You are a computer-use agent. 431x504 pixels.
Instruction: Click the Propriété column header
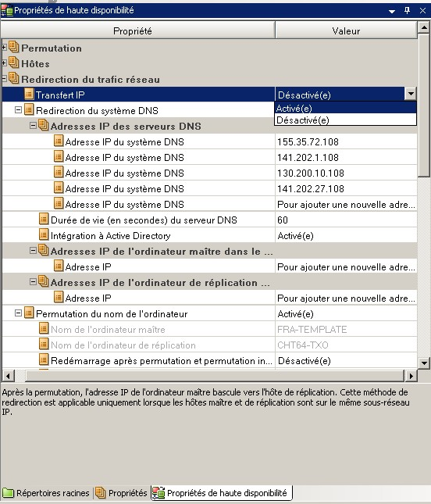(138, 30)
